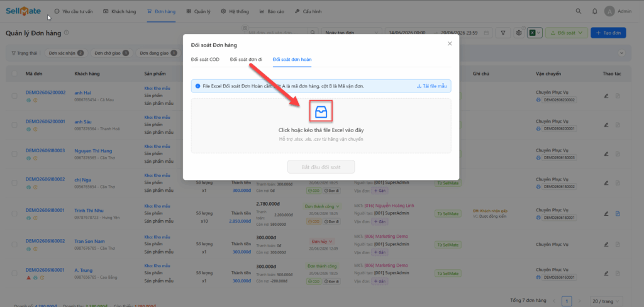This screenshot has height=307, width=644.
Task: Click the Tạo đơn button
Action: click(x=608, y=33)
